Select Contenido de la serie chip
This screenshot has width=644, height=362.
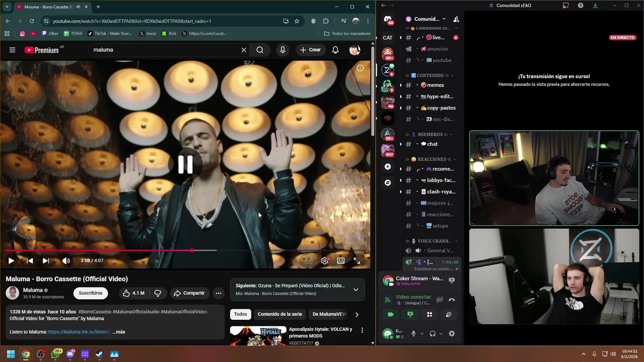[x=280, y=314]
